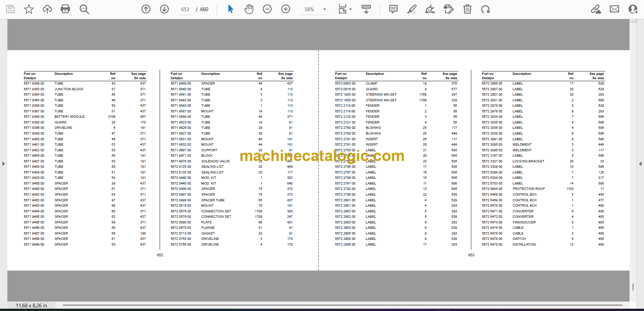Open the find text search tool
This screenshot has width=644, height=311.
click(84, 9)
